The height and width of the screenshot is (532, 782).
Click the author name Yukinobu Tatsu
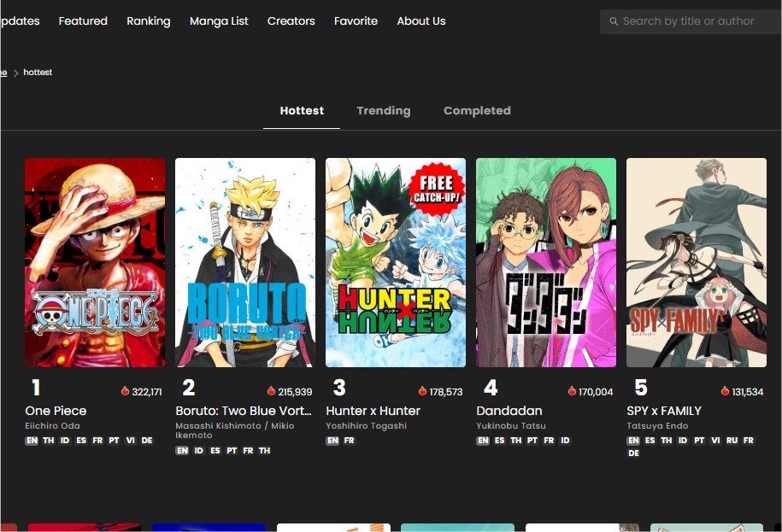511,426
